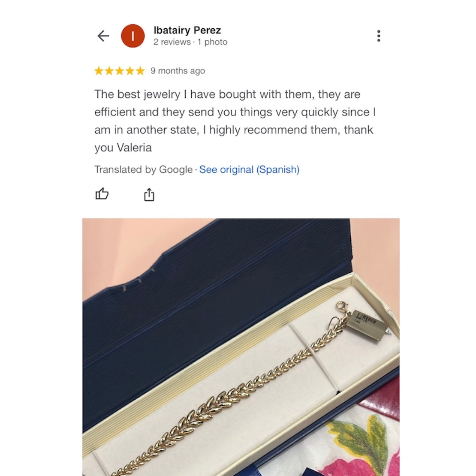
Task: Open reviewer name Ibatairy Perez
Action: coord(187,30)
